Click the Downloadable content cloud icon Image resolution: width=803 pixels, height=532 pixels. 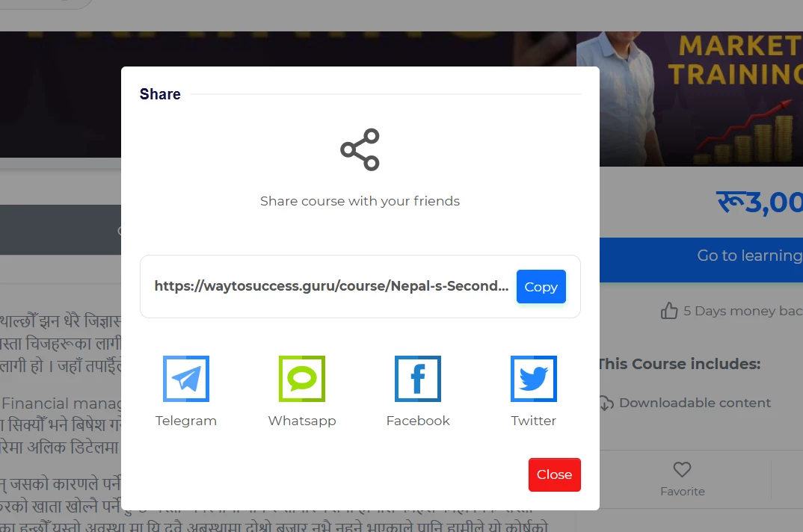(x=606, y=403)
